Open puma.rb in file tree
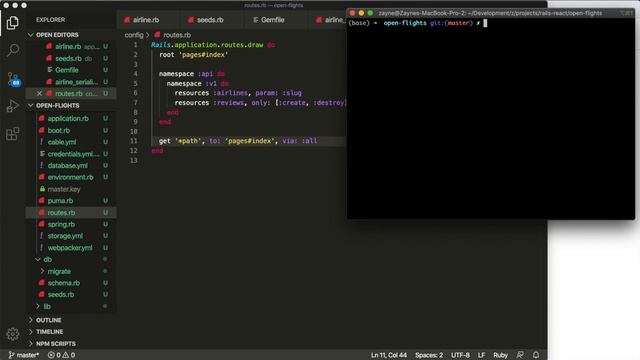This screenshot has height=360, width=640. [71, 201]
